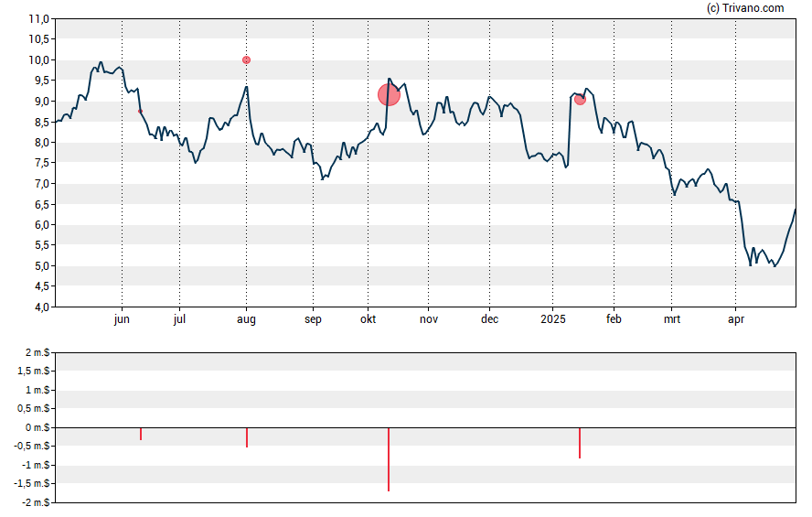Click the "5,0" y-axis label

[42, 266]
